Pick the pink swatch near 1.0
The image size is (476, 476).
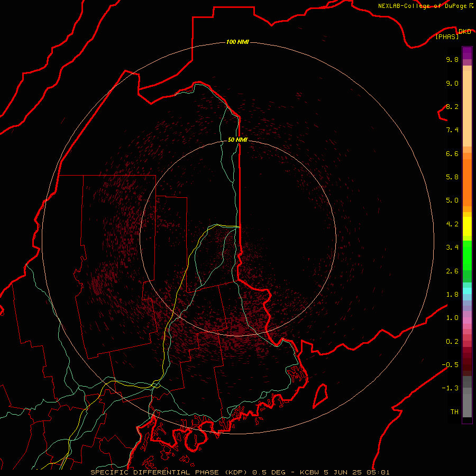coord(467,321)
